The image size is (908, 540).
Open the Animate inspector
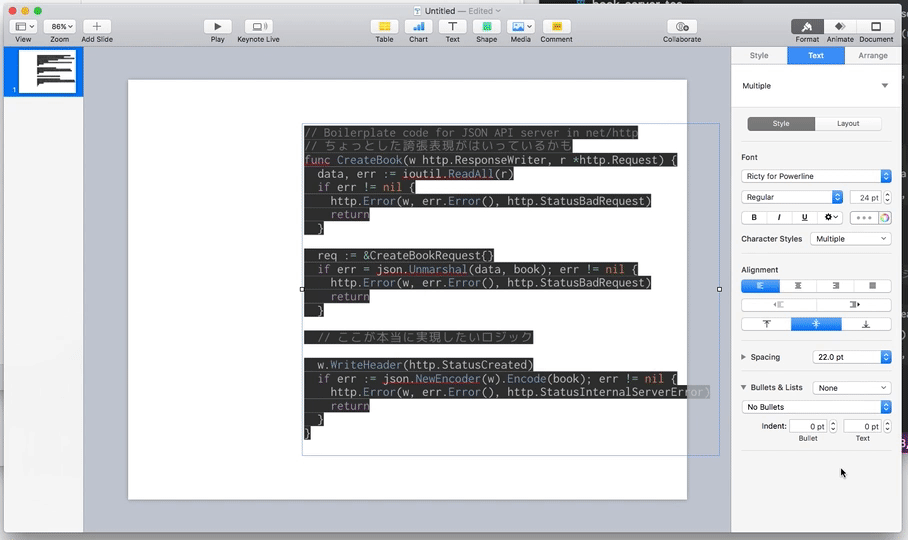pyautogui.click(x=840, y=26)
